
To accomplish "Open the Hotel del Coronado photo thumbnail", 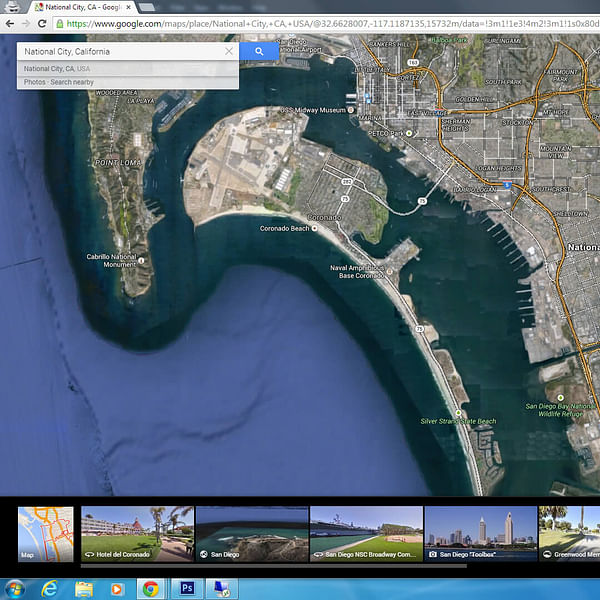I will [137, 534].
